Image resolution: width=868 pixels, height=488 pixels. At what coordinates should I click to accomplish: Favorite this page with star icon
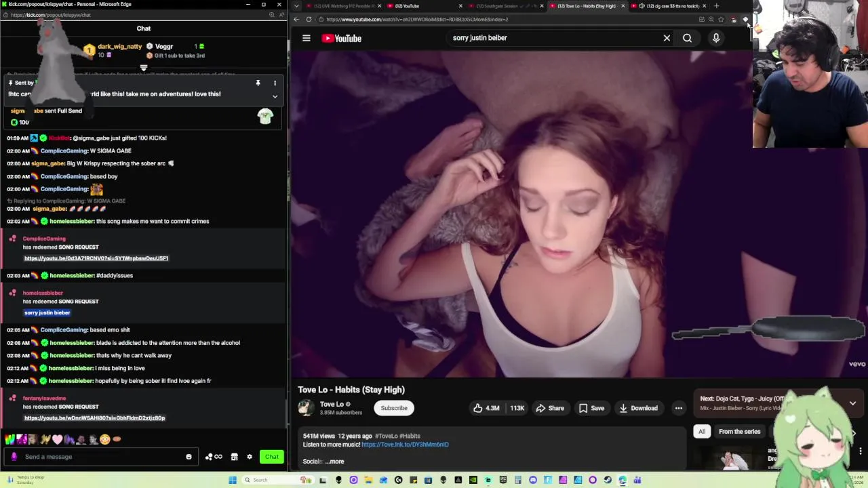[x=721, y=19]
